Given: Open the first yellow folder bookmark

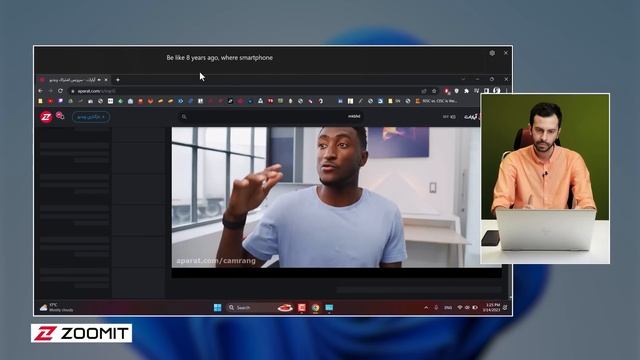Looking at the screenshot, I should point(40,101).
